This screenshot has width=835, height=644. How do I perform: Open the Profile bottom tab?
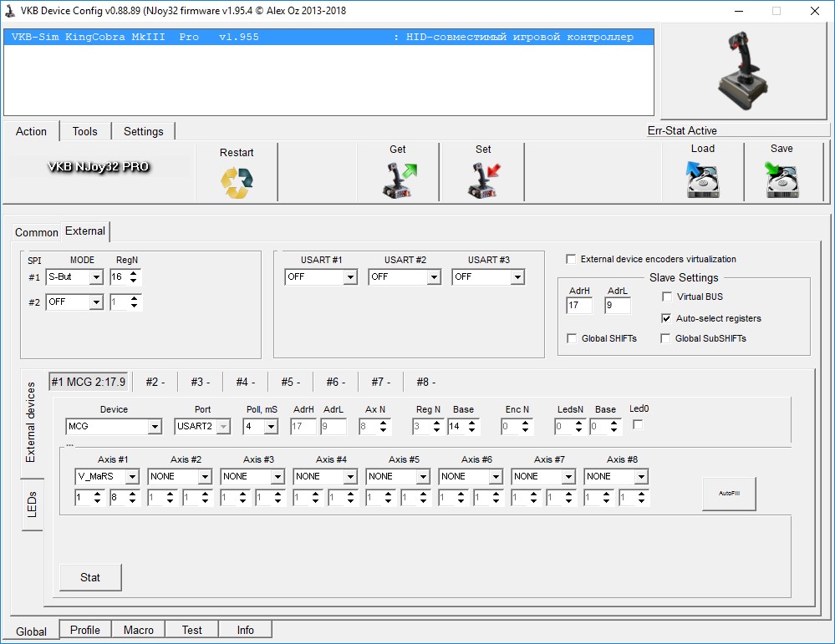(x=84, y=630)
